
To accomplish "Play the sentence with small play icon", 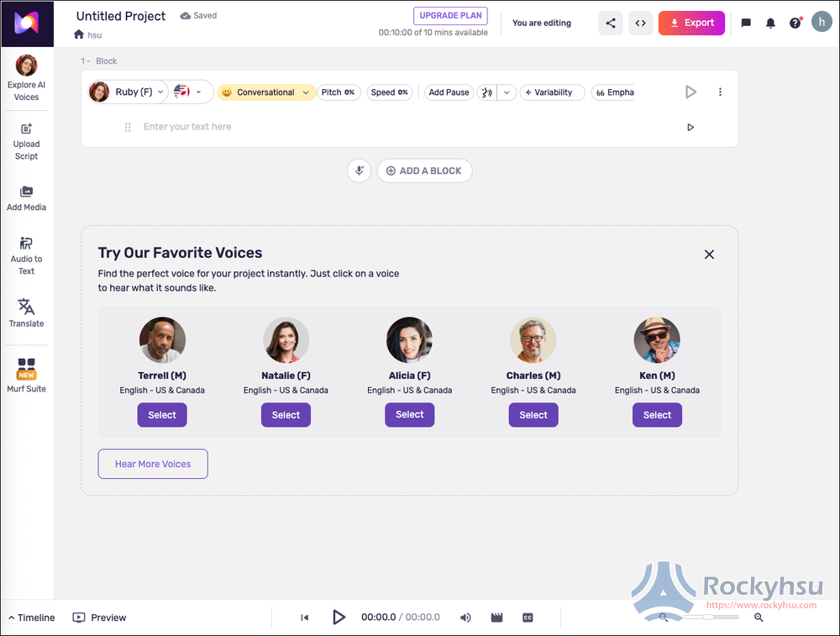I will point(690,127).
